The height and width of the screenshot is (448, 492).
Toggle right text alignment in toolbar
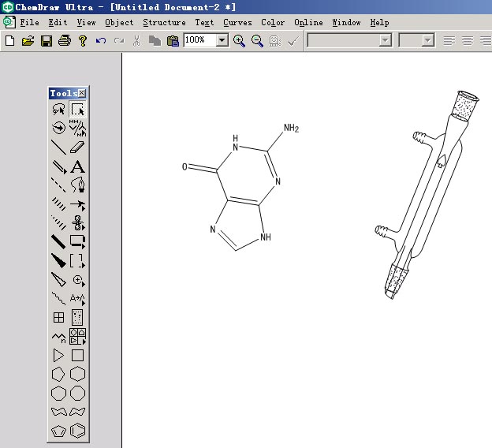click(x=484, y=40)
